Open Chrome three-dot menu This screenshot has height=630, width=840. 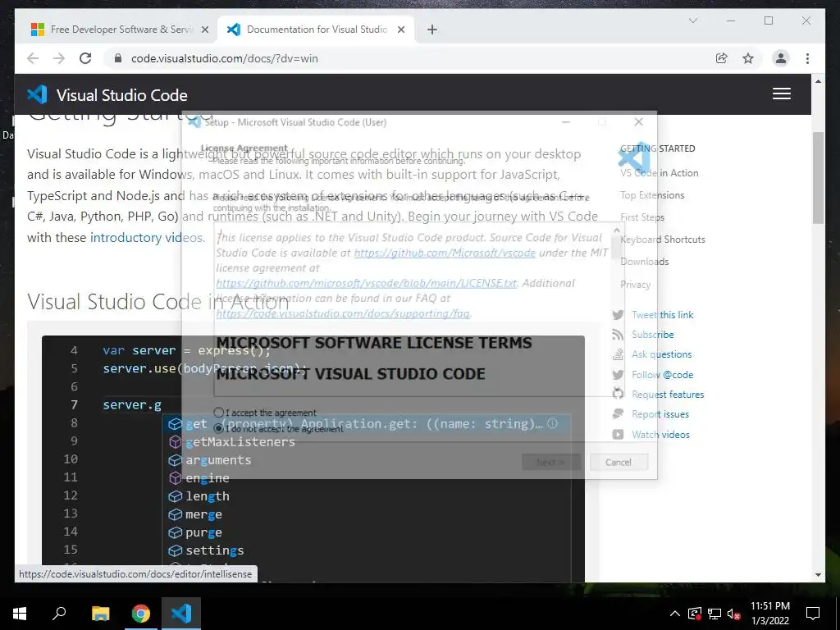[807, 58]
